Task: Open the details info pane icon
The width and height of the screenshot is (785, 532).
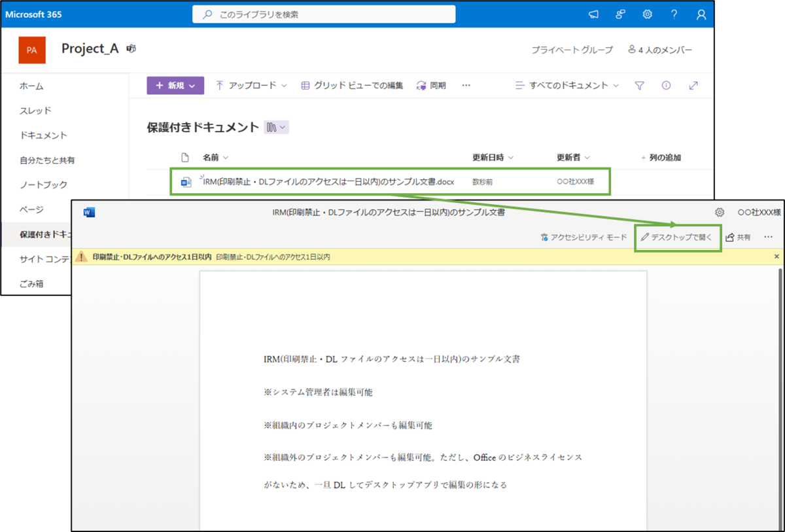Action: [666, 85]
